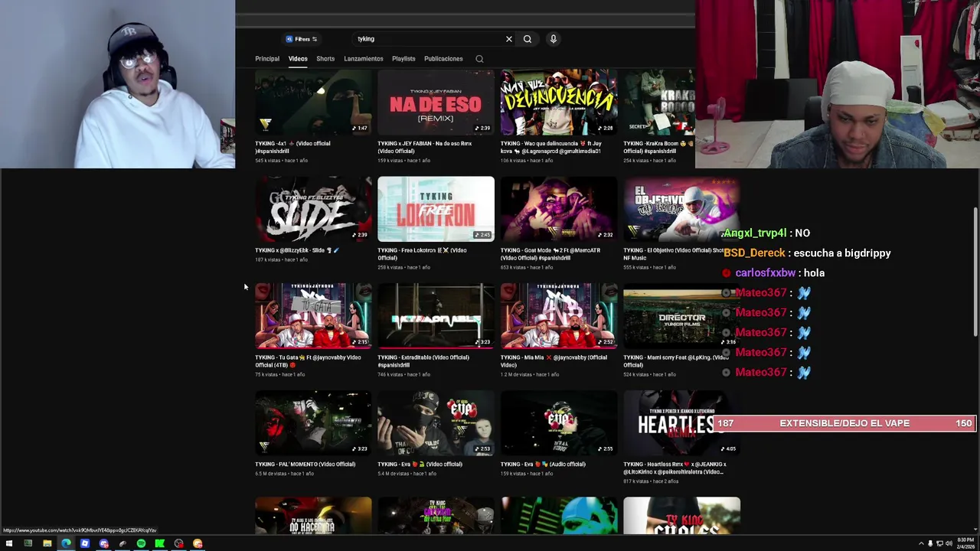Click username 'carlosfxxbw' in the chat overlay
The image size is (980, 551).
click(x=766, y=273)
